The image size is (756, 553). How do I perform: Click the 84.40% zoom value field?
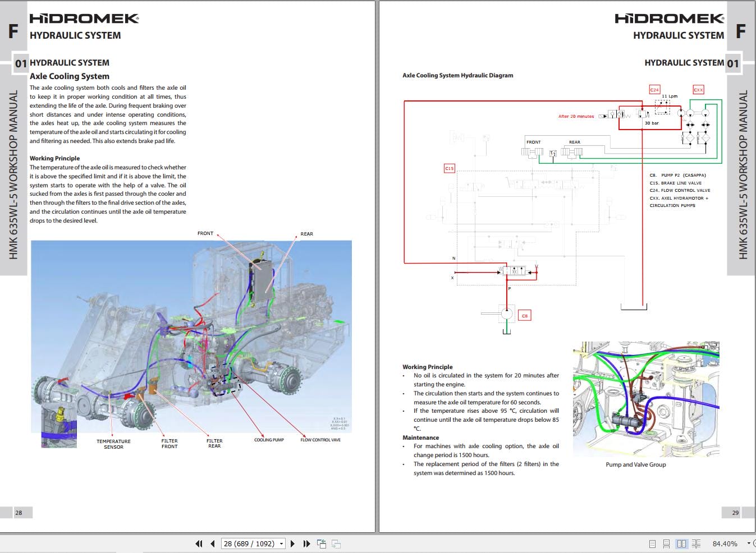click(725, 543)
